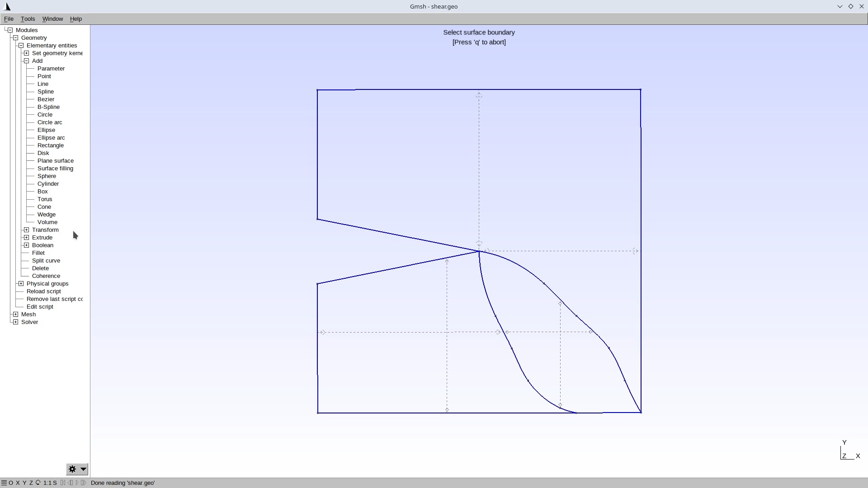Expand the Transform node
The height and width of the screenshot is (488, 868).
26,230
